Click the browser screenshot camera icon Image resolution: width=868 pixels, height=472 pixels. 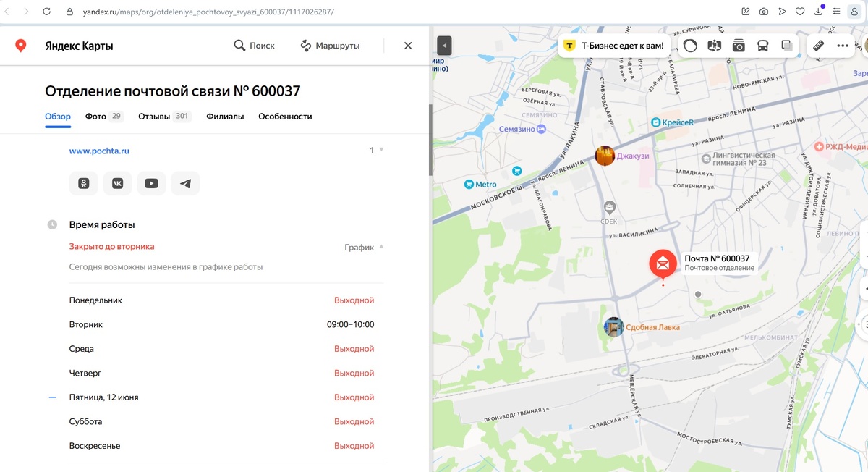(764, 12)
